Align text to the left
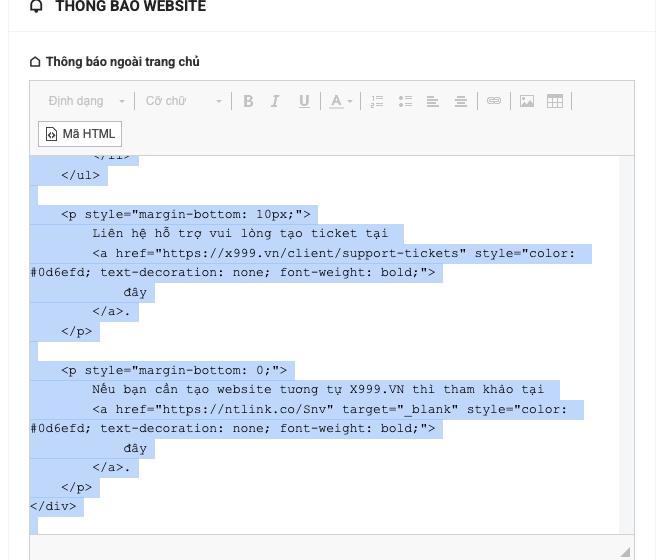The image size is (657, 560). (433, 101)
